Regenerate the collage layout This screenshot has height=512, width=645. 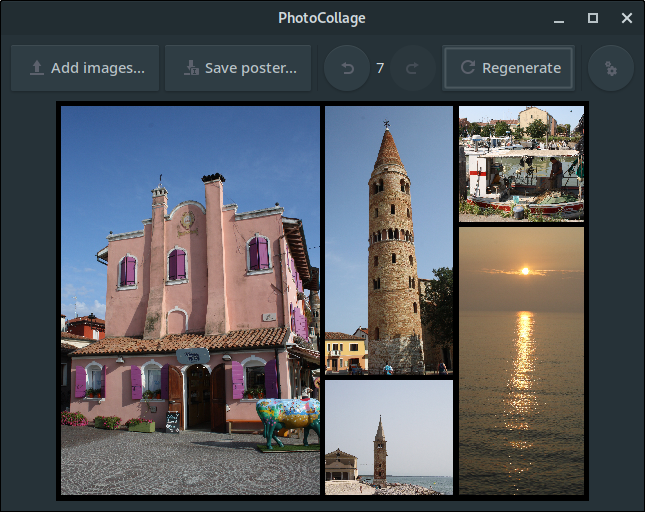pyautogui.click(x=509, y=68)
